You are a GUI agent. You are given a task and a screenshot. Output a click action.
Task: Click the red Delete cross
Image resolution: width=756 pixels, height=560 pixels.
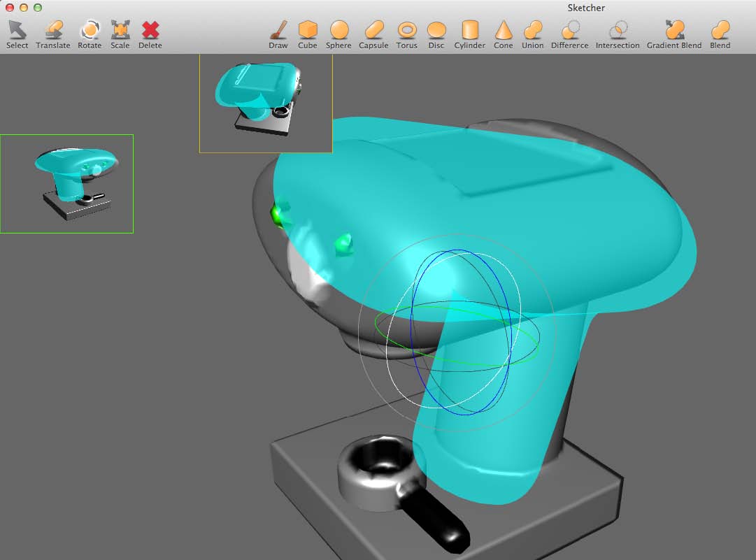click(x=150, y=35)
